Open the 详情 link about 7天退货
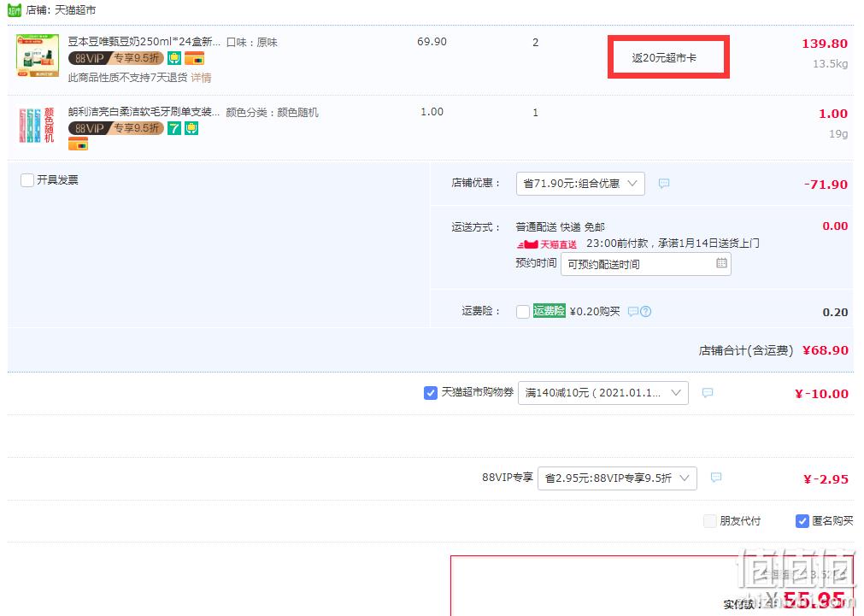864x616 pixels. point(201,78)
